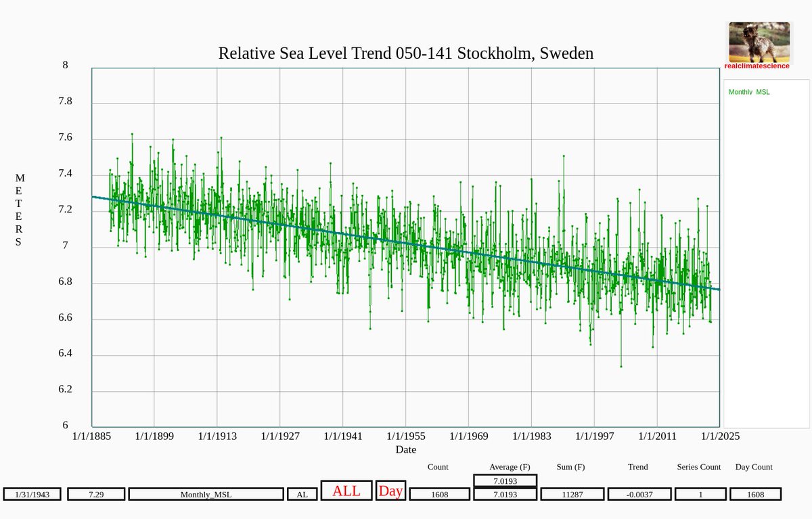812x519 pixels.
Task: Click the Monthly_MSL dataset name field
Action: tap(205, 493)
